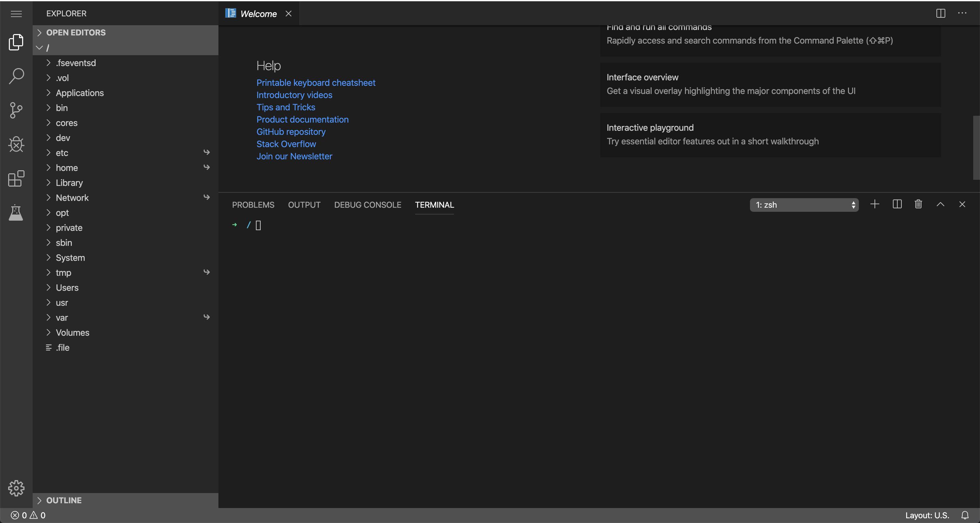Viewport: 980px width, 523px height.
Task: Switch to the PROBLEMS tab
Action: [x=253, y=205]
